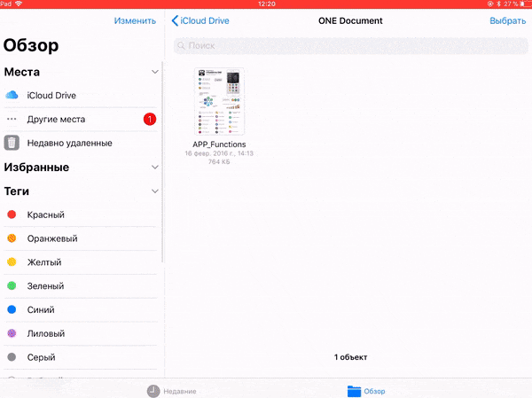Click the APP_Functions file name
Viewport: 532px width, 398px height.
(x=219, y=144)
